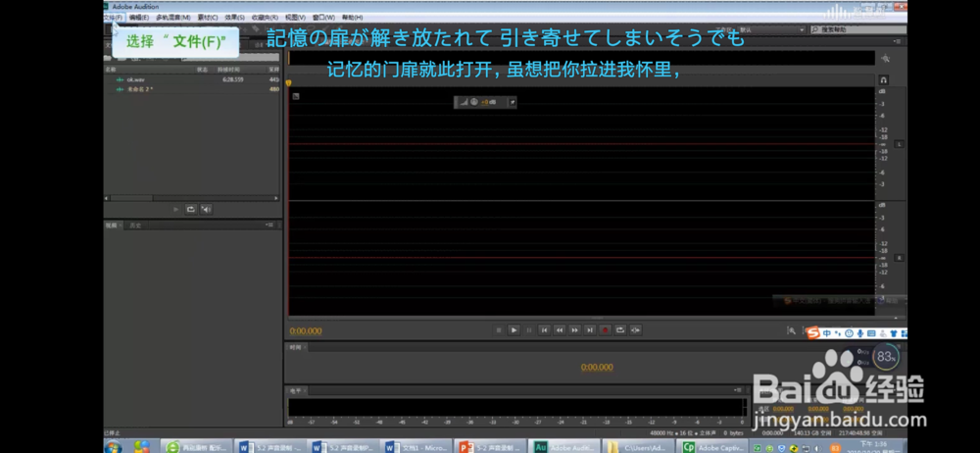Select 未命名 2 * in files list
Image resolution: width=980 pixels, height=453 pixels.
(x=140, y=89)
